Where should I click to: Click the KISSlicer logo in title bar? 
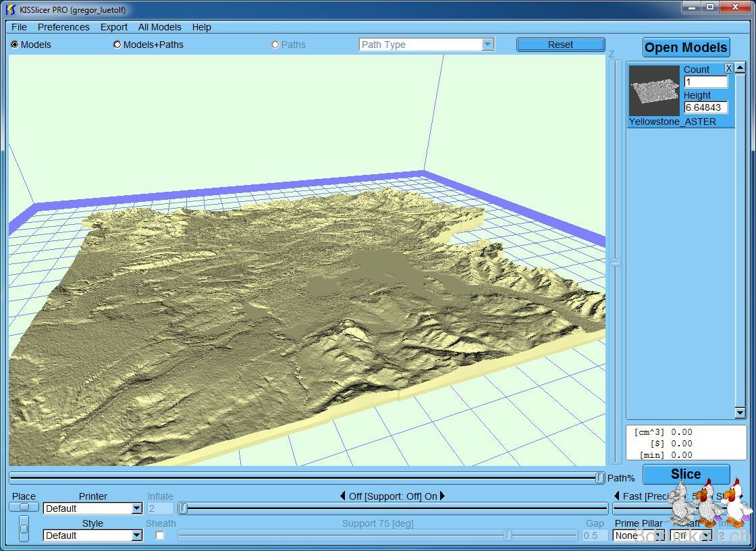click(x=10, y=9)
